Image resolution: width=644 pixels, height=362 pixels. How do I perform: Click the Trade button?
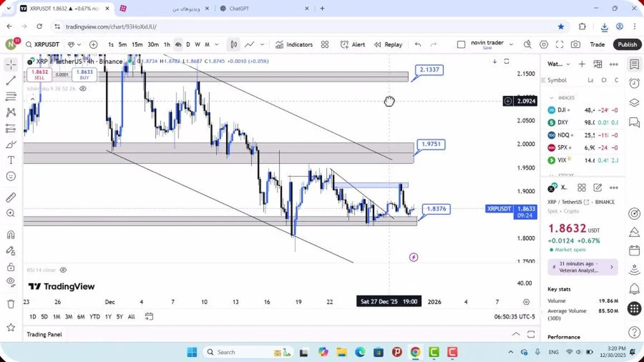597,45
